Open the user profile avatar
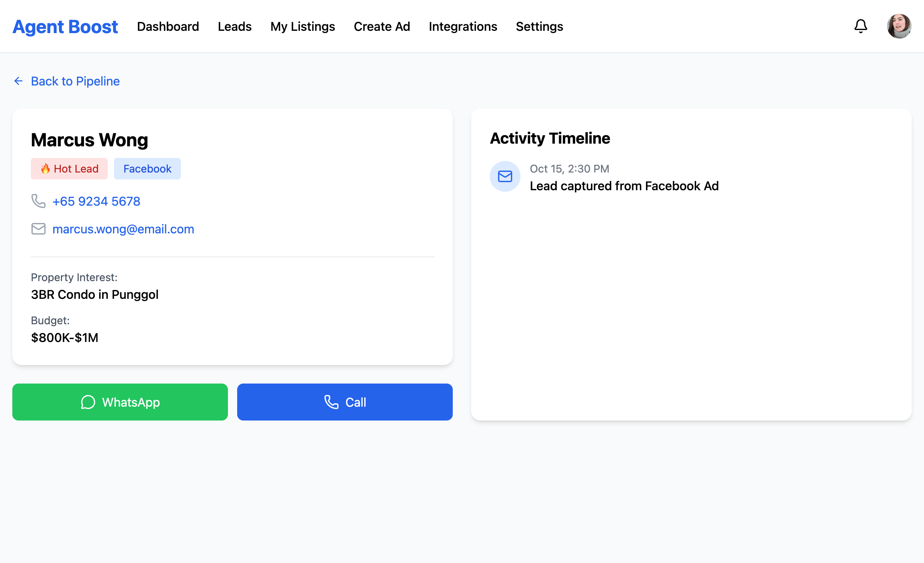Screen dimensions: 924x563 [899, 26]
